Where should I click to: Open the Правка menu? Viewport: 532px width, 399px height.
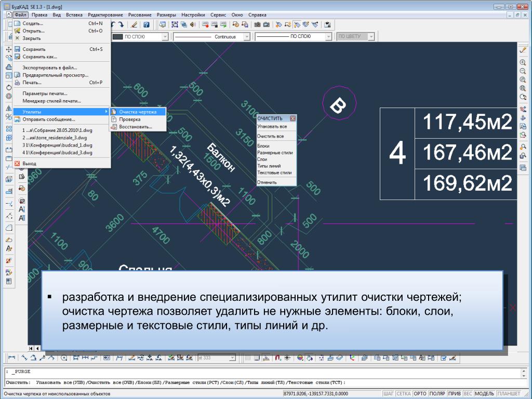[39, 15]
